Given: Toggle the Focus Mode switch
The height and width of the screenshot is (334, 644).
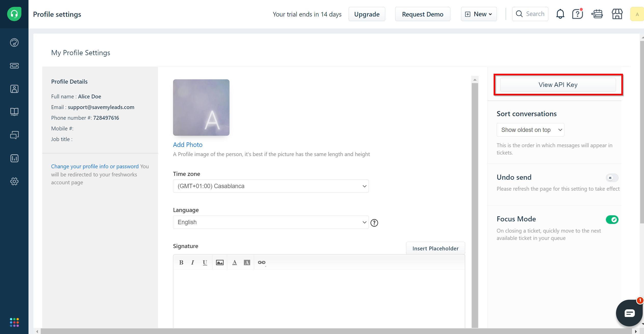Looking at the screenshot, I should click(612, 220).
